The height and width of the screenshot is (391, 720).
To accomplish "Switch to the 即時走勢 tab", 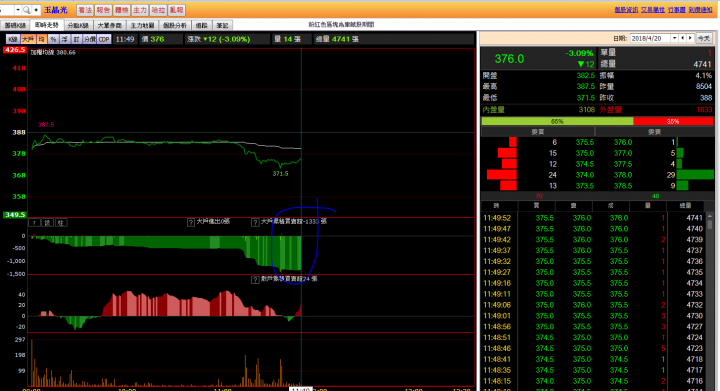I will coord(47,25).
